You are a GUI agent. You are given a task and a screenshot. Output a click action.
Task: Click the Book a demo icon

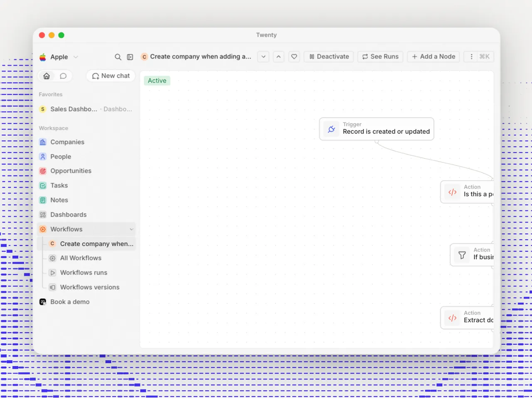pyautogui.click(x=43, y=302)
